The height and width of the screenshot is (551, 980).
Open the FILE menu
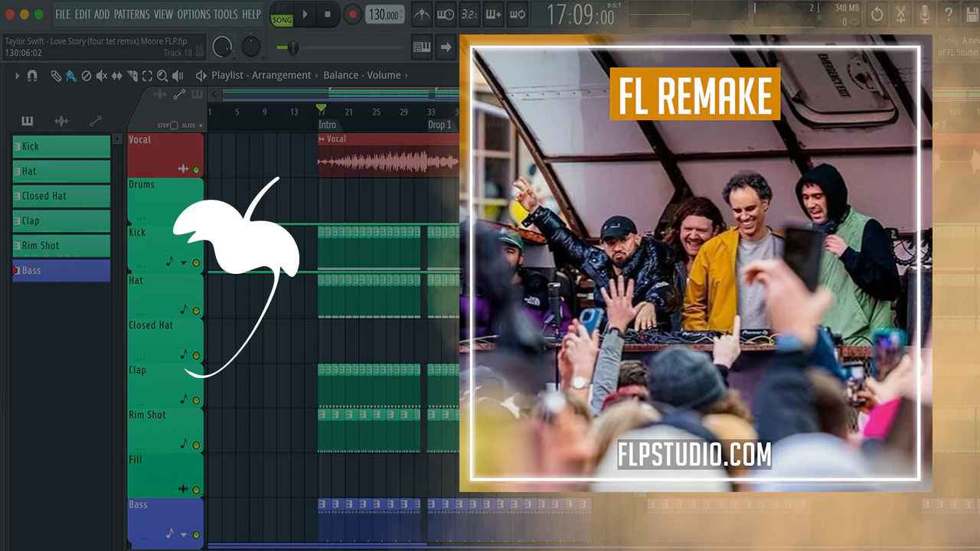(x=63, y=15)
